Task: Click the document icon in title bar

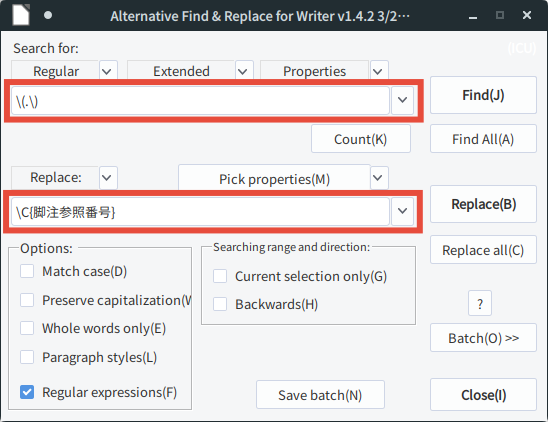Action: coord(21,15)
